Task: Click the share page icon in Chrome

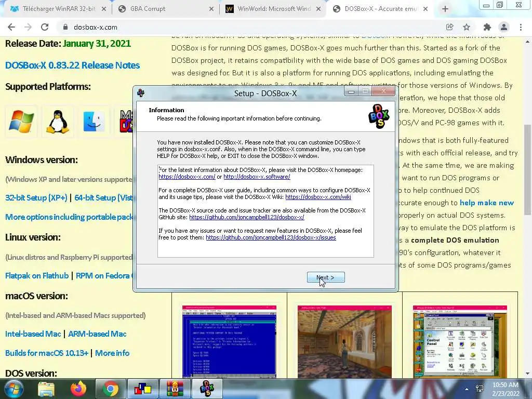Action: point(450,27)
